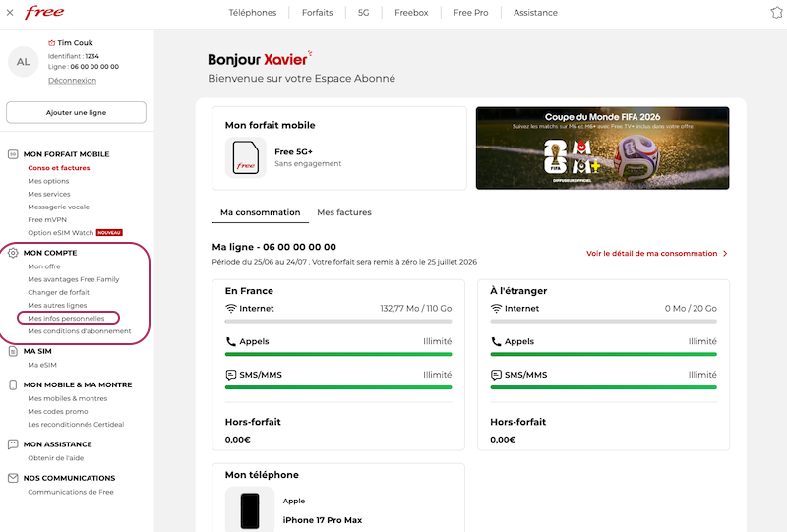This screenshot has height=532, width=787.
Task: Click the bookmark star icon in the top-right corner
Action: point(776,12)
